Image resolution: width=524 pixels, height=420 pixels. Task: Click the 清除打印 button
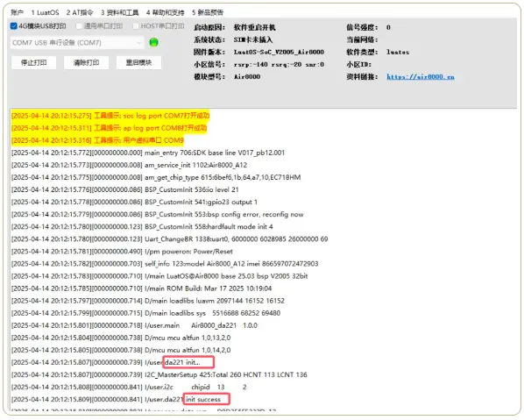point(86,62)
